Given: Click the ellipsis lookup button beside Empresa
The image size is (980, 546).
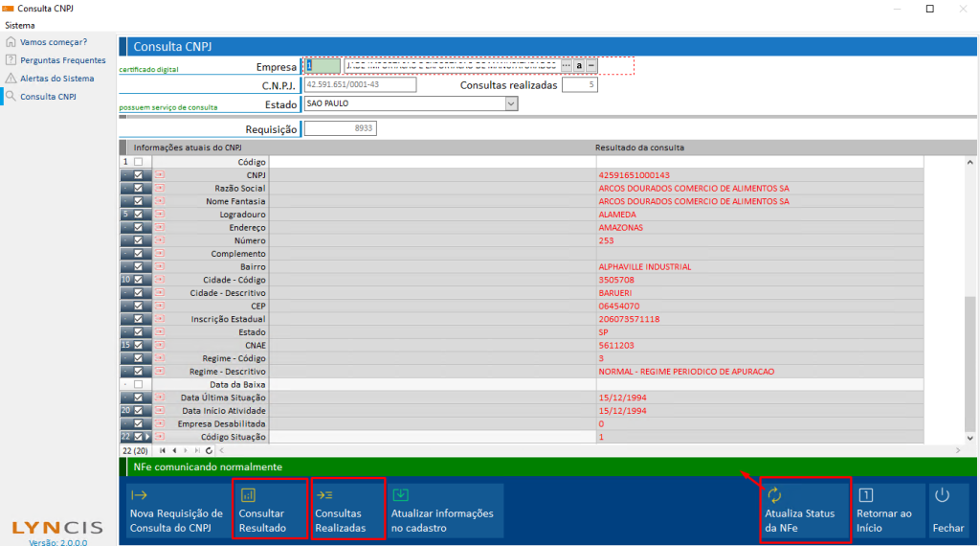Looking at the screenshot, I should pos(566,66).
